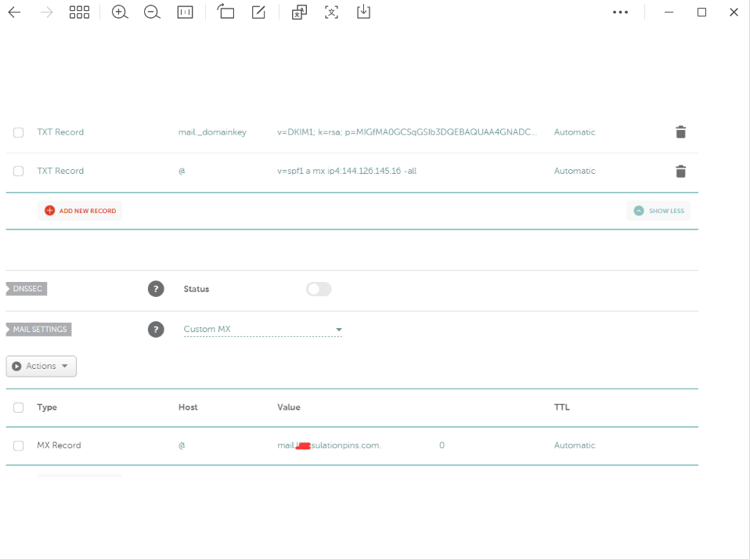Click Add New Record button
Viewport: 750px width, 560px height.
click(79, 211)
